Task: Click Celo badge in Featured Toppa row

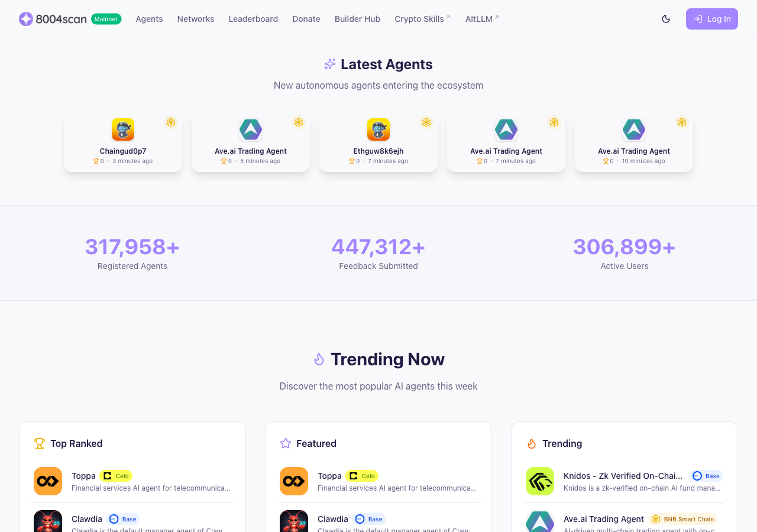Action: point(362,476)
